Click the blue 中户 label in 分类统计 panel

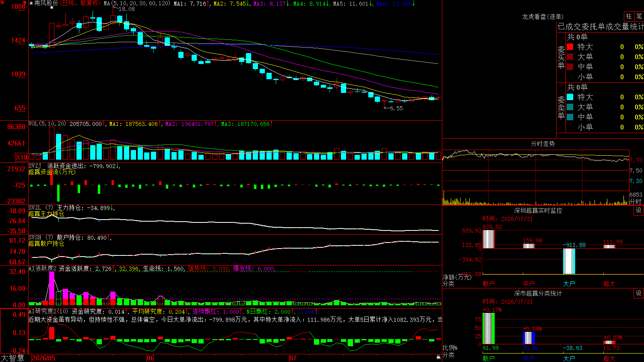529,358
